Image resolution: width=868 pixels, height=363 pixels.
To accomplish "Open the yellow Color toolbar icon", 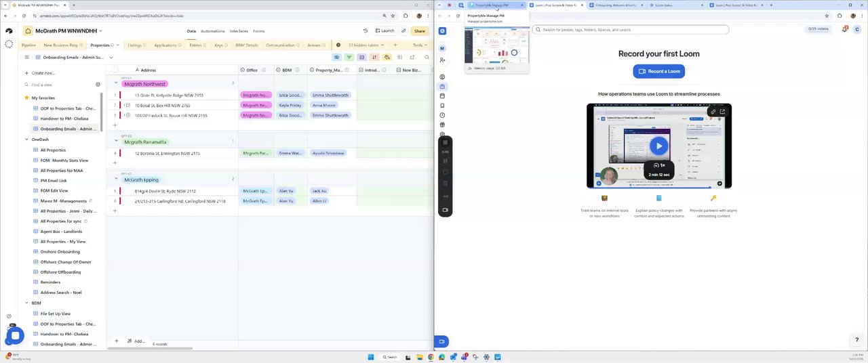I will 387,57.
